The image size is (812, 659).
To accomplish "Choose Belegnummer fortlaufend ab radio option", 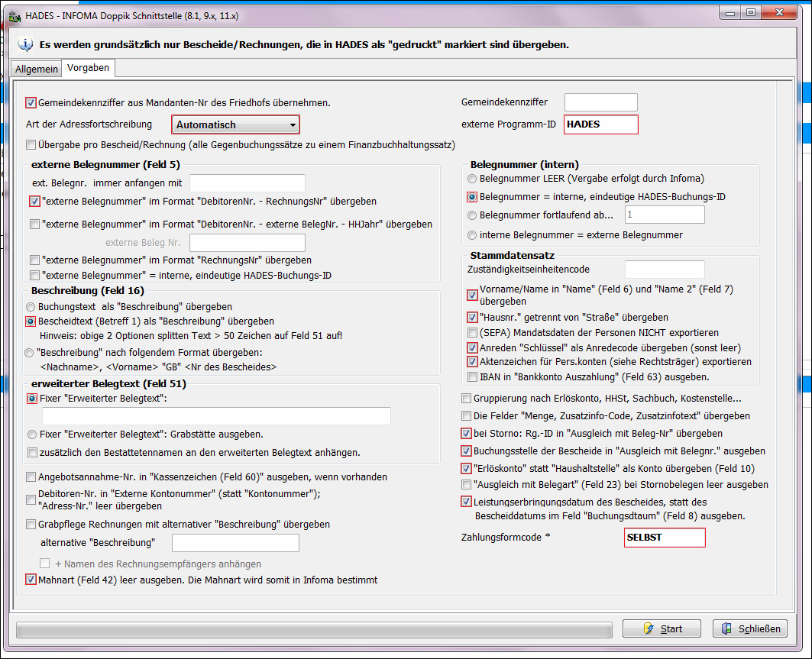I will click(473, 215).
